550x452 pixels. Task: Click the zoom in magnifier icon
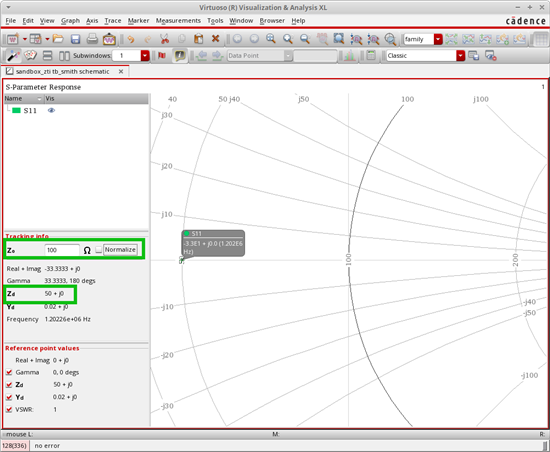tap(271, 39)
